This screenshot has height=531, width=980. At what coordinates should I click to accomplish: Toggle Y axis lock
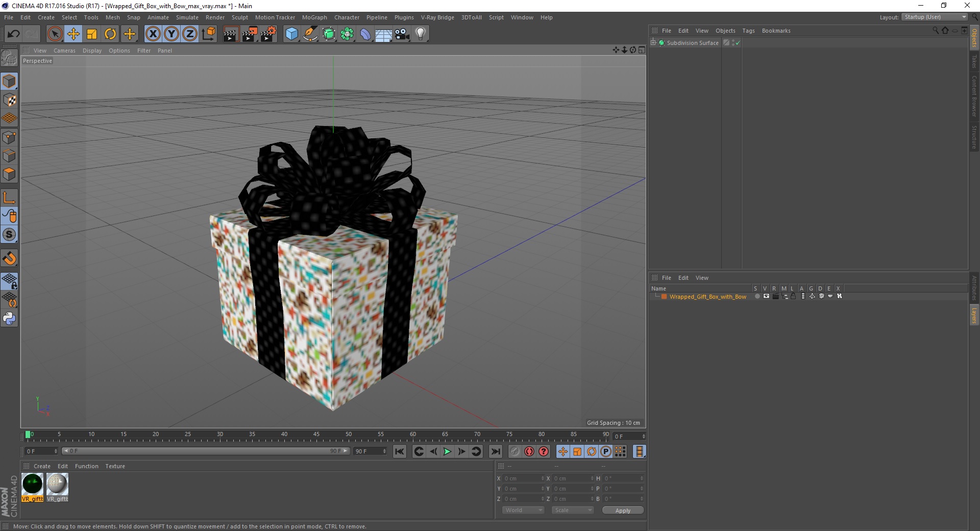(171, 34)
